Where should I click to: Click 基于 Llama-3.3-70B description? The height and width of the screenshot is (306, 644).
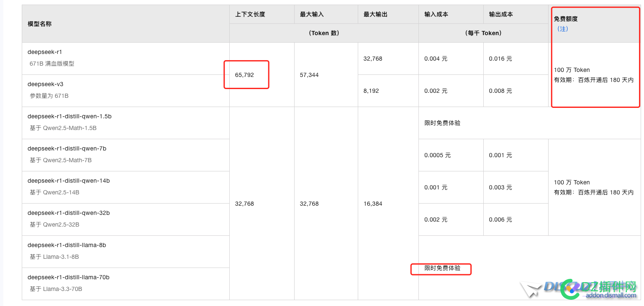[x=56, y=289]
